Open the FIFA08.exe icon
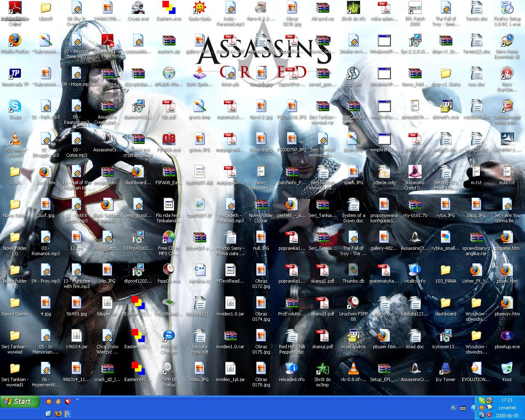This screenshot has height=420, width=525. [169, 139]
